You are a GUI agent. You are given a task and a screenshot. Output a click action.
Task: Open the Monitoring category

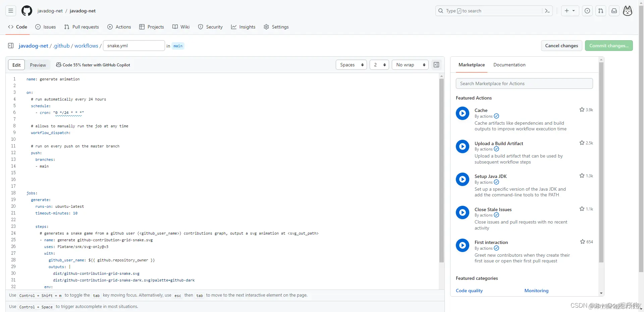coord(536,291)
